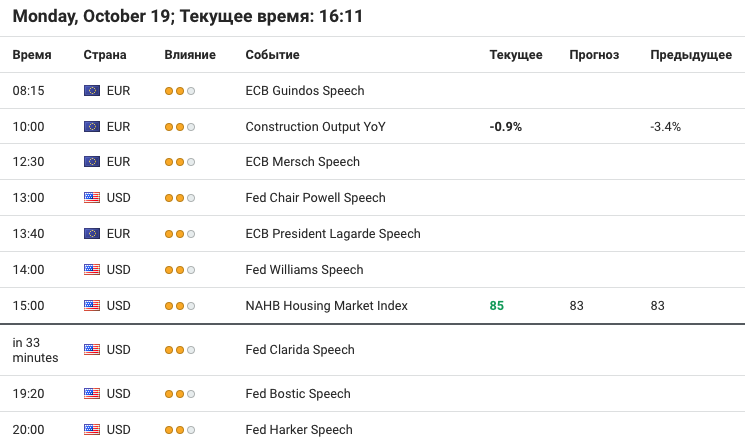Click the EU flag in the Lagarde Speech row
The width and height of the screenshot is (745, 445).
tap(92, 234)
